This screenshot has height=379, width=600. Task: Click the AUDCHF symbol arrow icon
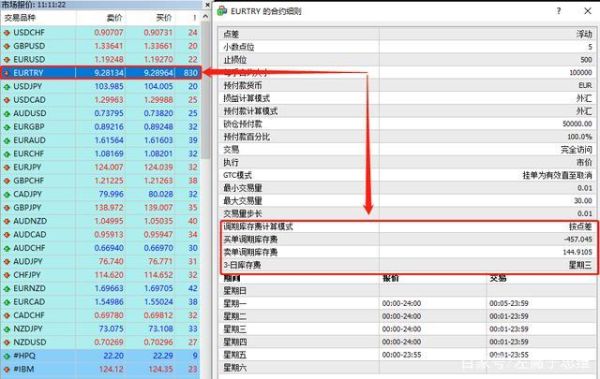pyautogui.click(x=7, y=248)
